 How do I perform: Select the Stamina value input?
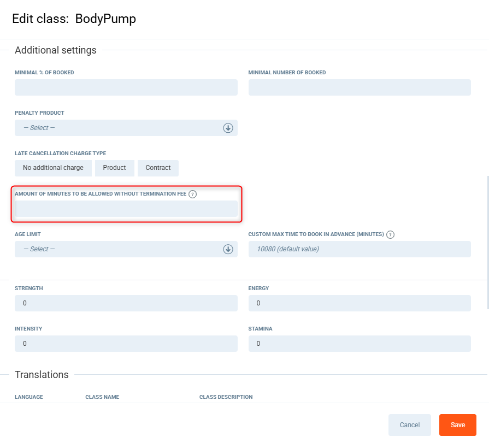click(x=359, y=344)
